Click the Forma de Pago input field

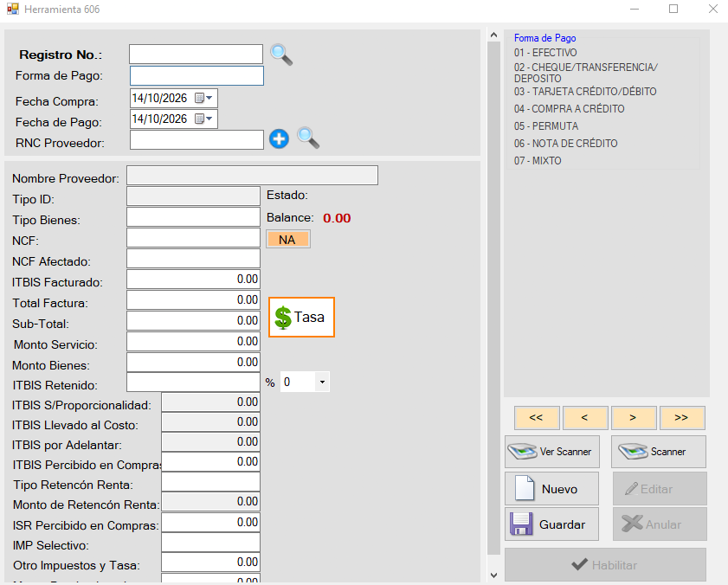(196, 75)
